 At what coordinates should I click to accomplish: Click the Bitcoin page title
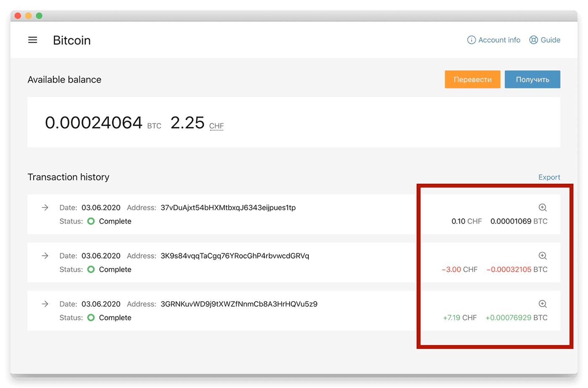(72, 40)
